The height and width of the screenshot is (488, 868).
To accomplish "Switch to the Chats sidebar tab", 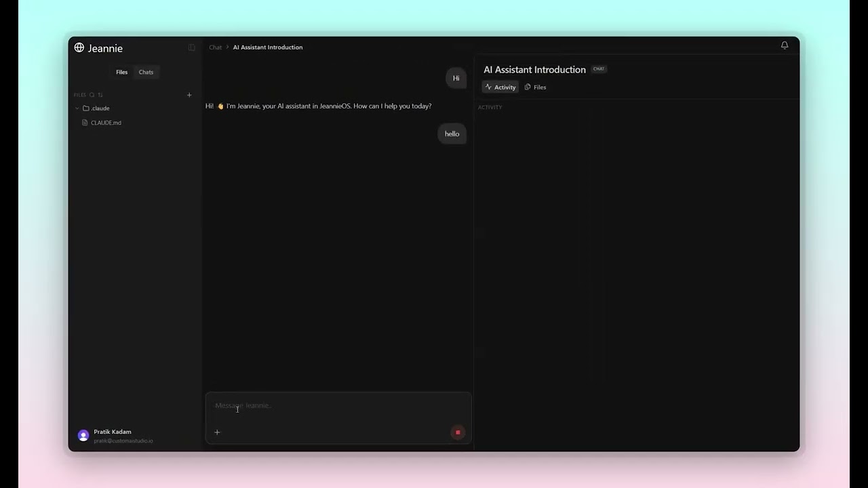I will [x=146, y=72].
